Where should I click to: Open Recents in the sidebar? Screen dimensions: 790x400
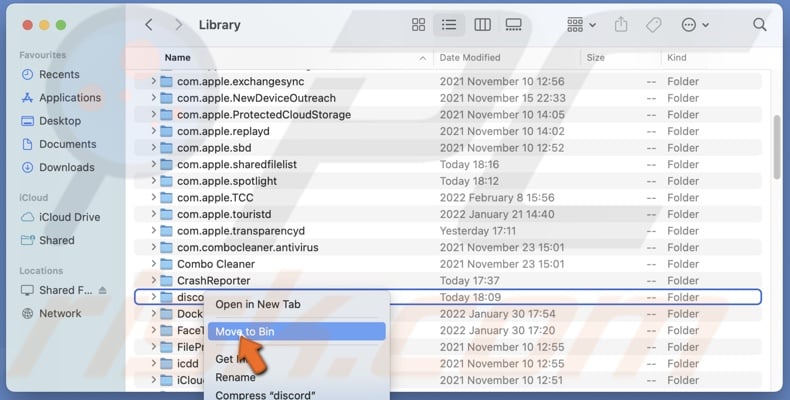coord(50,75)
